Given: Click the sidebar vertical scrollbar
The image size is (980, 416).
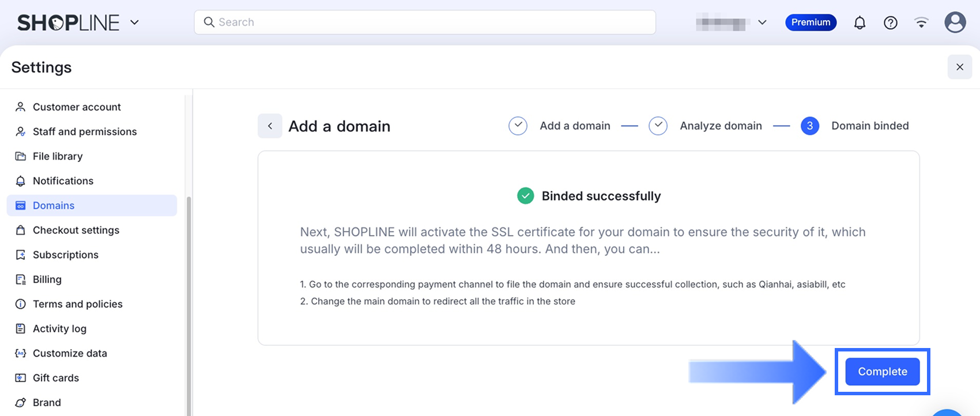Looking at the screenshot, I should coord(189,305).
